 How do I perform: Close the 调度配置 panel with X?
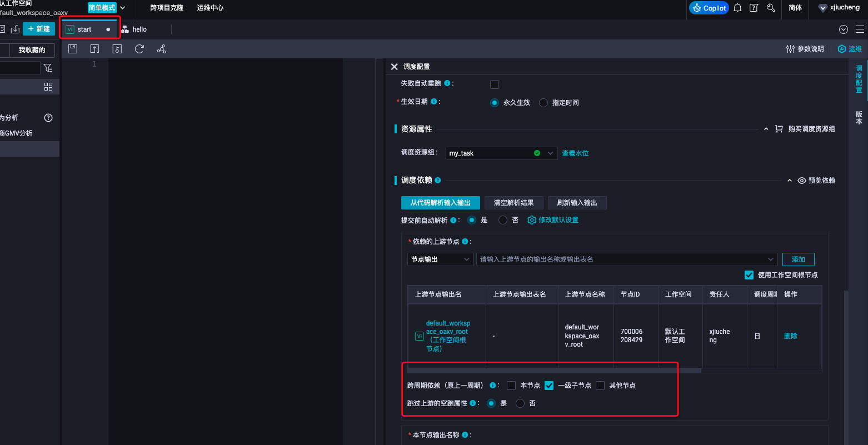[395, 67]
